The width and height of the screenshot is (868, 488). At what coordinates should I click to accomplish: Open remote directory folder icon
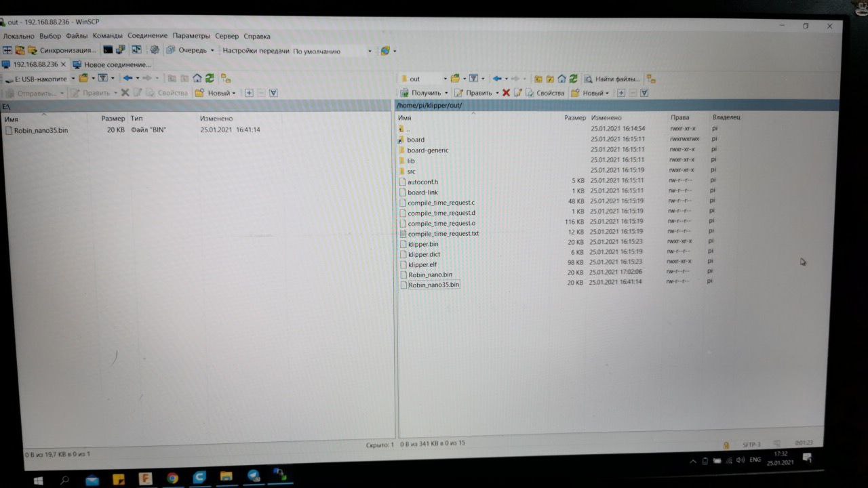(455, 79)
